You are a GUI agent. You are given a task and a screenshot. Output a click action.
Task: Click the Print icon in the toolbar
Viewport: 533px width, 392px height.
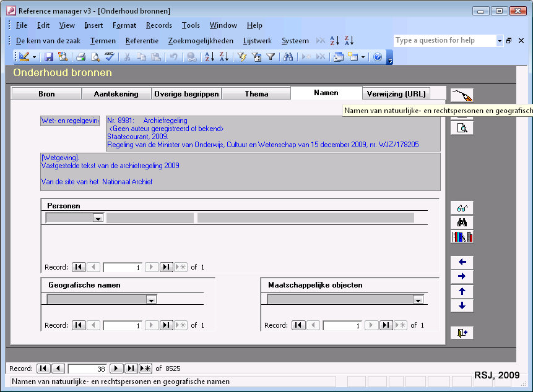[x=80, y=57]
